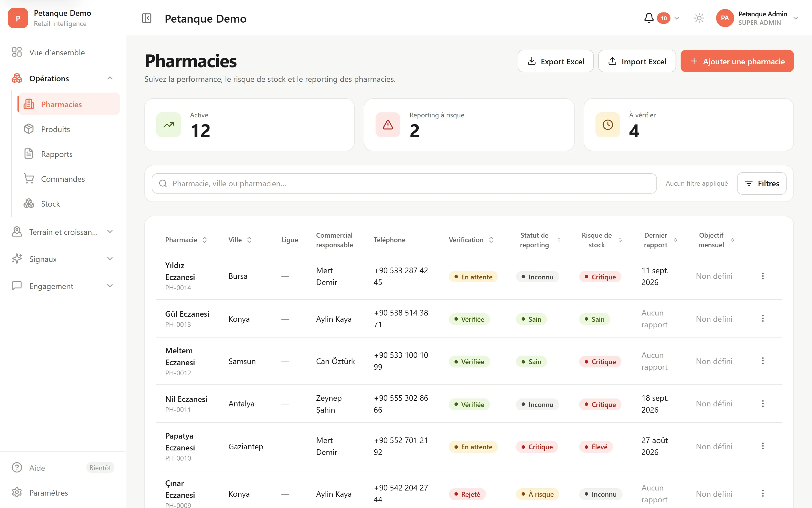Collapse the sidebar with the panel icon
Screen dimensions: 812x508
pyautogui.click(x=147, y=18)
